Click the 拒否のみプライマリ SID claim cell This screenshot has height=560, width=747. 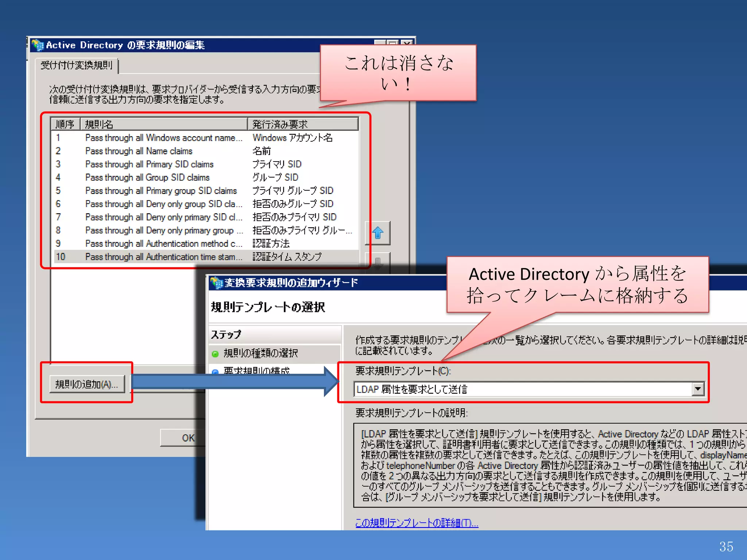294,217
